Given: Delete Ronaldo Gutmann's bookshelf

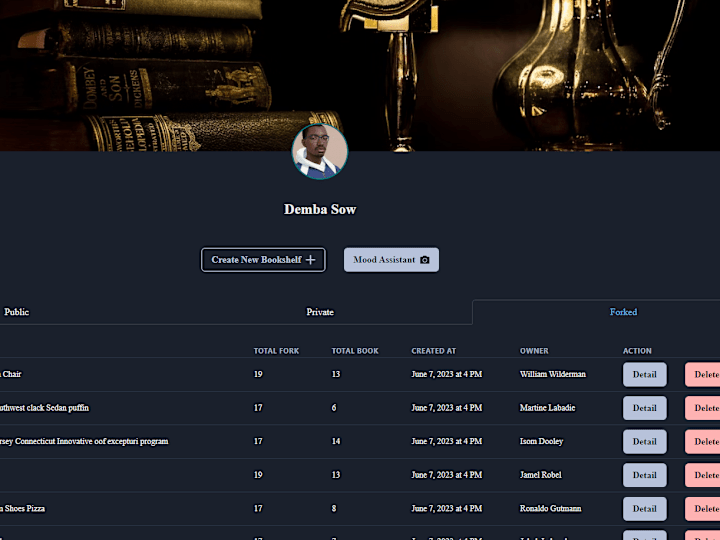Looking at the screenshot, I should coord(703,508).
